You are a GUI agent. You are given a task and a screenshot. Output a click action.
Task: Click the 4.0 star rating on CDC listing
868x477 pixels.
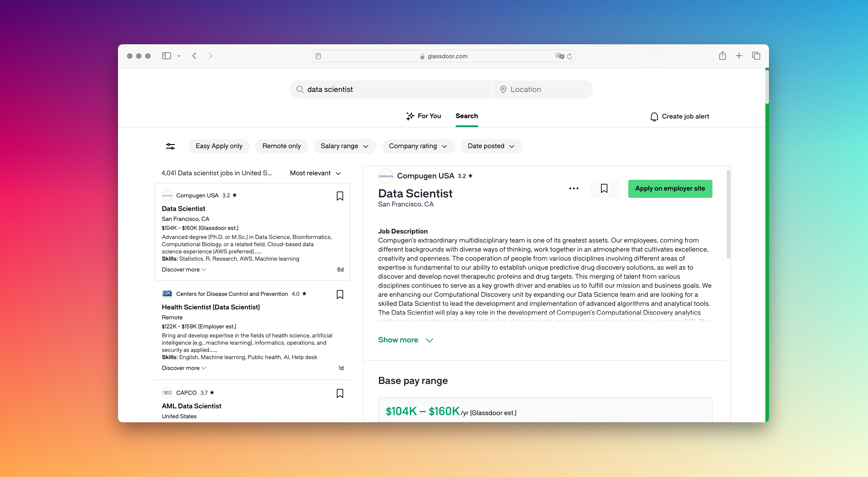pos(299,294)
